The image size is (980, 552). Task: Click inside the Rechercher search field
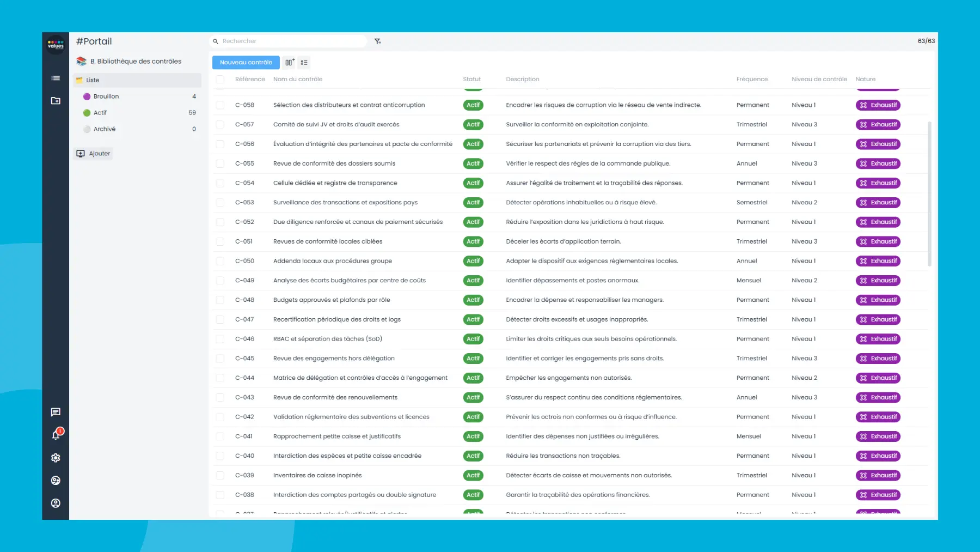point(289,41)
